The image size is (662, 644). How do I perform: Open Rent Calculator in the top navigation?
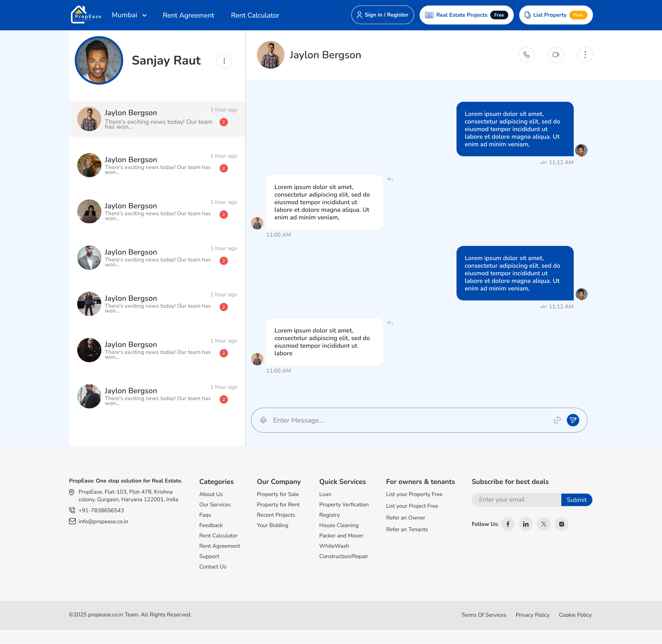pos(255,15)
